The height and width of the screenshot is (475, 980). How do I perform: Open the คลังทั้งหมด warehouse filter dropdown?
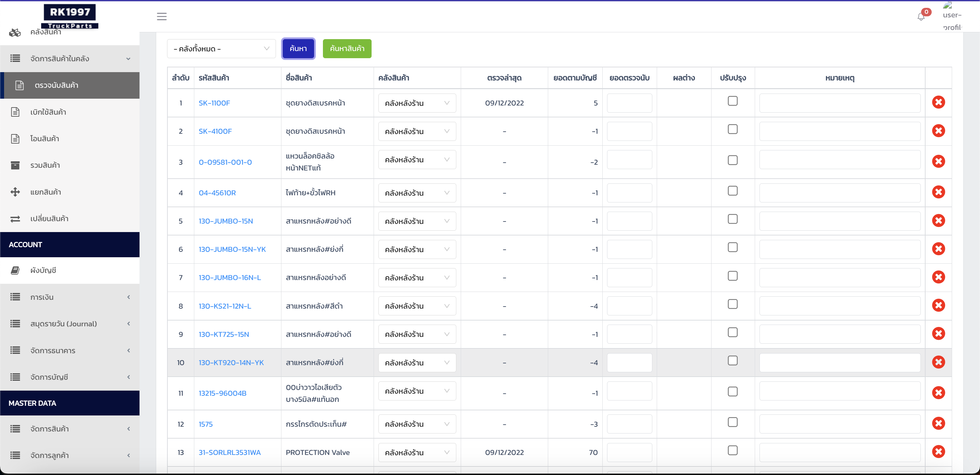pyautogui.click(x=222, y=49)
